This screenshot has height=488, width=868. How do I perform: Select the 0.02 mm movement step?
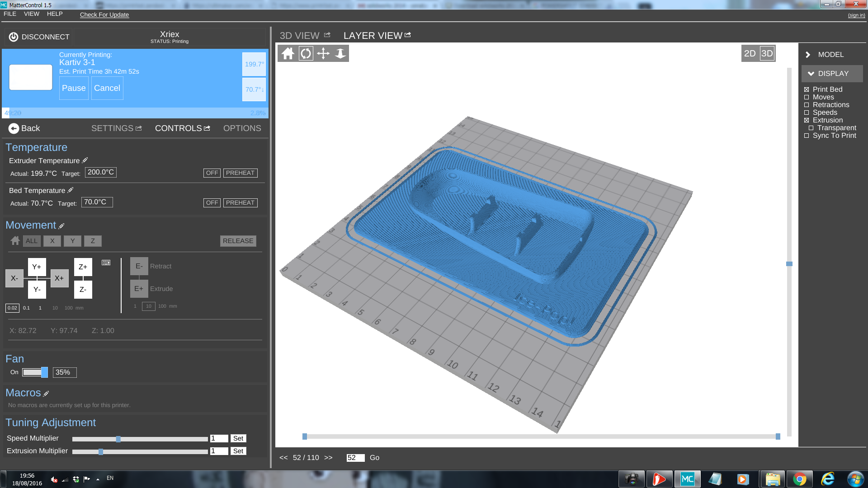12,308
